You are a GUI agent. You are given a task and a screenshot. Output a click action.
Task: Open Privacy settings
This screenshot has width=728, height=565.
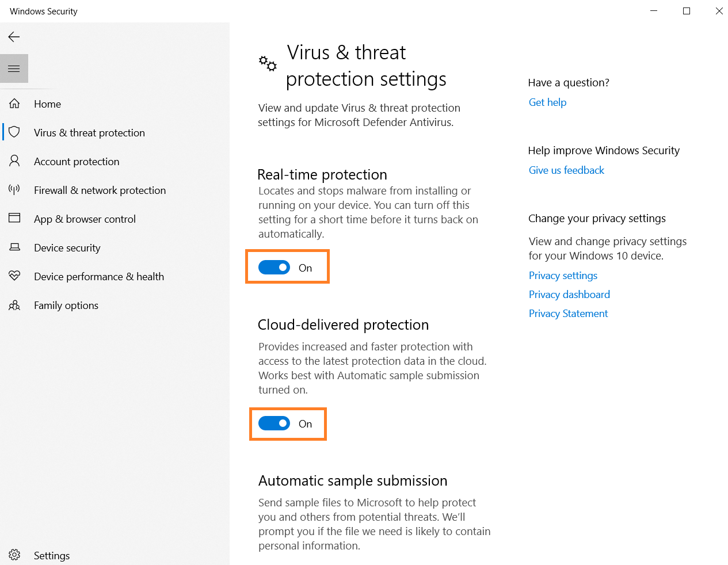[x=562, y=276]
